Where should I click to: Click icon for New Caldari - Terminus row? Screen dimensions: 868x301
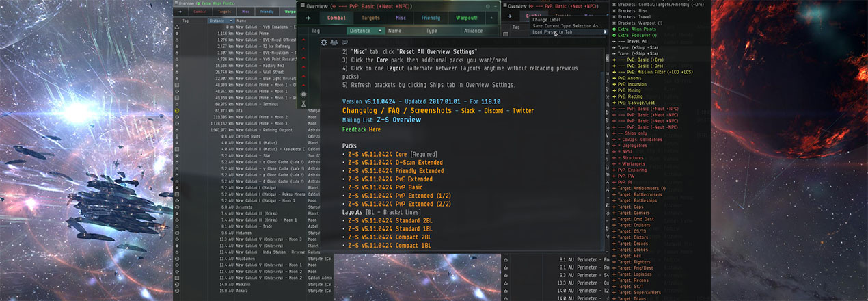pos(177,103)
